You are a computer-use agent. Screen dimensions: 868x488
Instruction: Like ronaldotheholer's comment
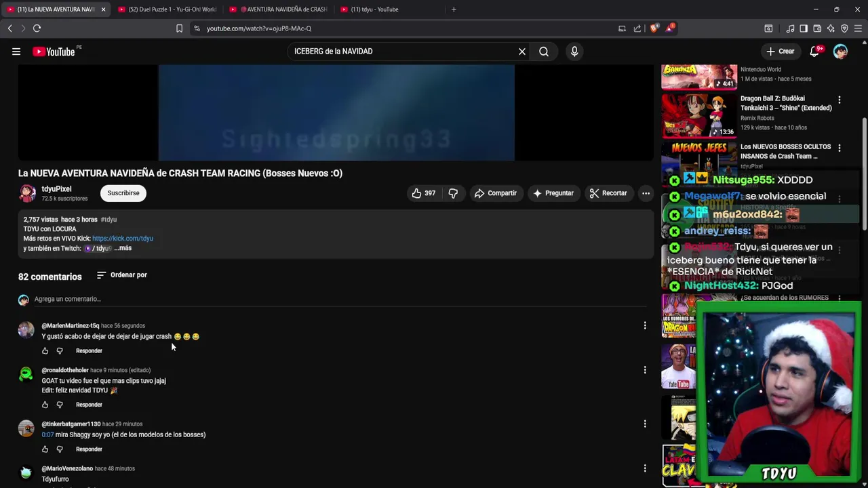point(45,405)
